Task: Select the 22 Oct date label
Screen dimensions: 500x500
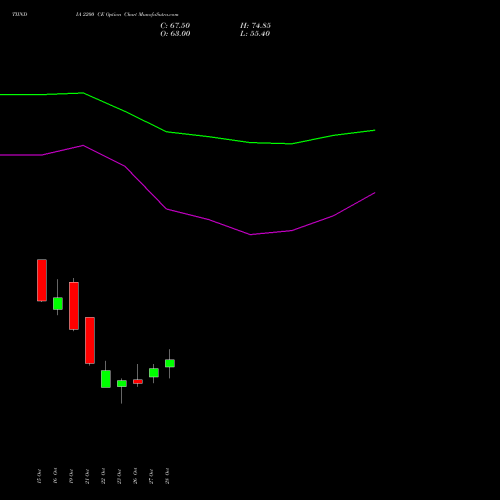Action: pyautogui.click(x=103, y=476)
